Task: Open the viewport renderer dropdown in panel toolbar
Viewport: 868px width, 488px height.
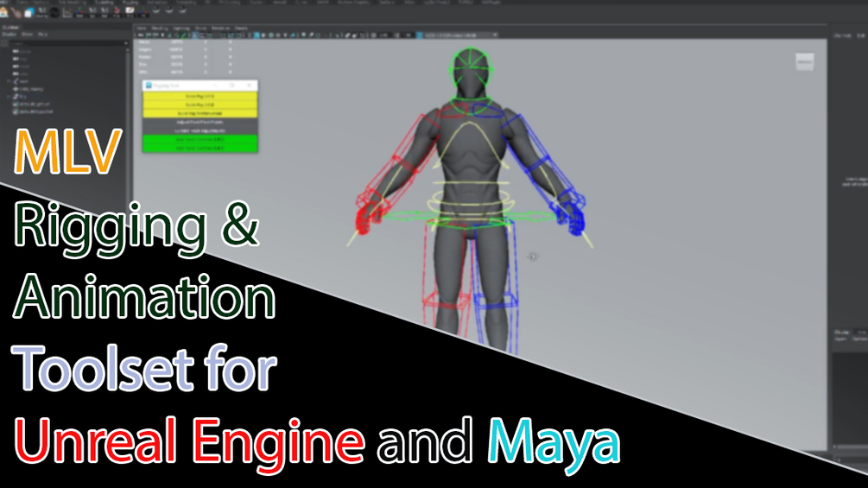Action: pos(460,35)
